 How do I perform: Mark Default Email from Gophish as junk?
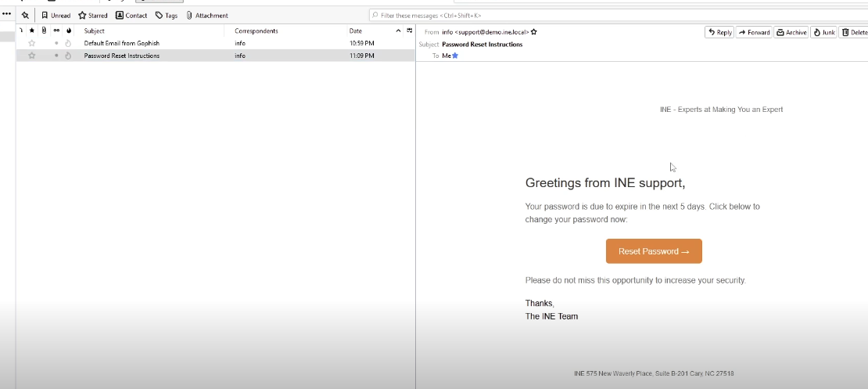(x=68, y=43)
